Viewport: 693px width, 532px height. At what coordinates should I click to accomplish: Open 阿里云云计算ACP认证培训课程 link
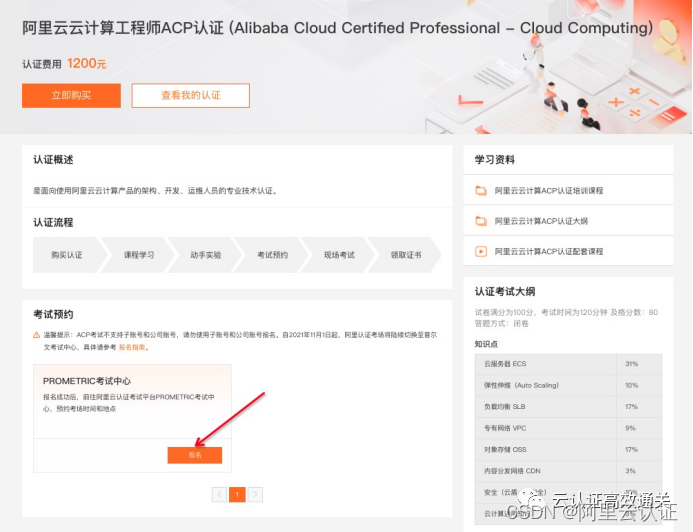click(549, 190)
